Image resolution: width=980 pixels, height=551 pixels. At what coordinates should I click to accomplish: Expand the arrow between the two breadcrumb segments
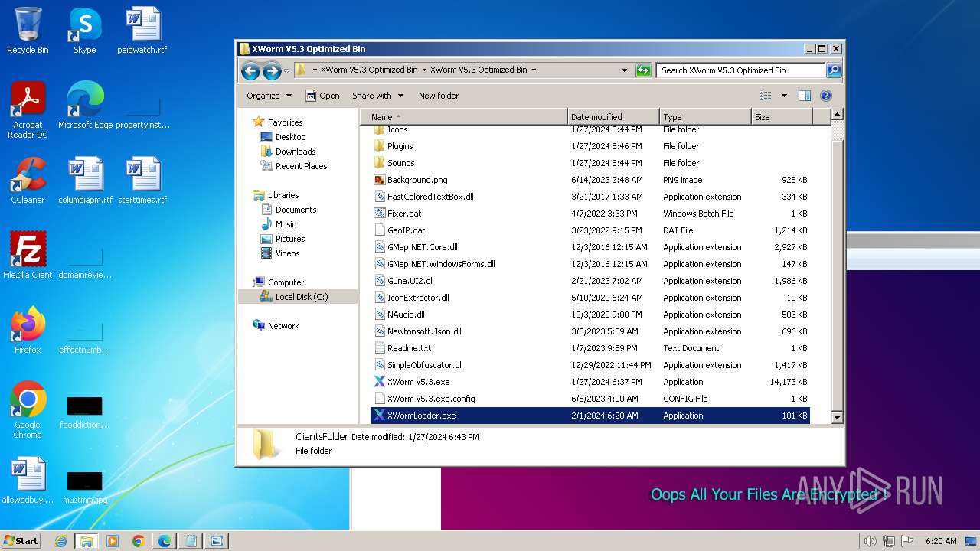[424, 70]
